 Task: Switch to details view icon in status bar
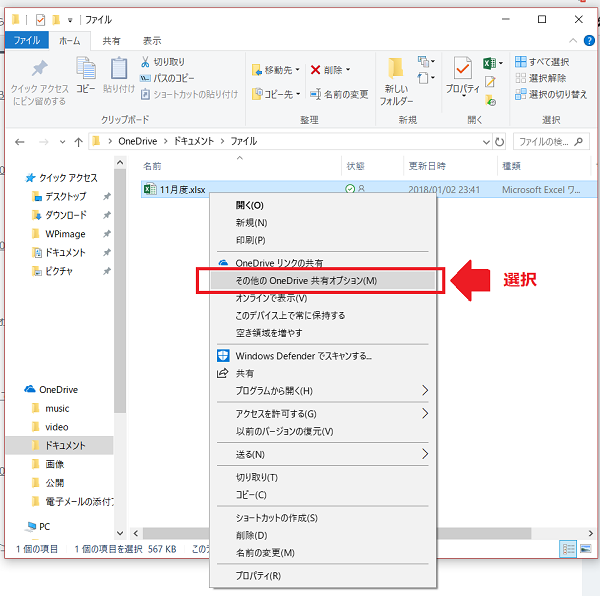click(x=568, y=549)
